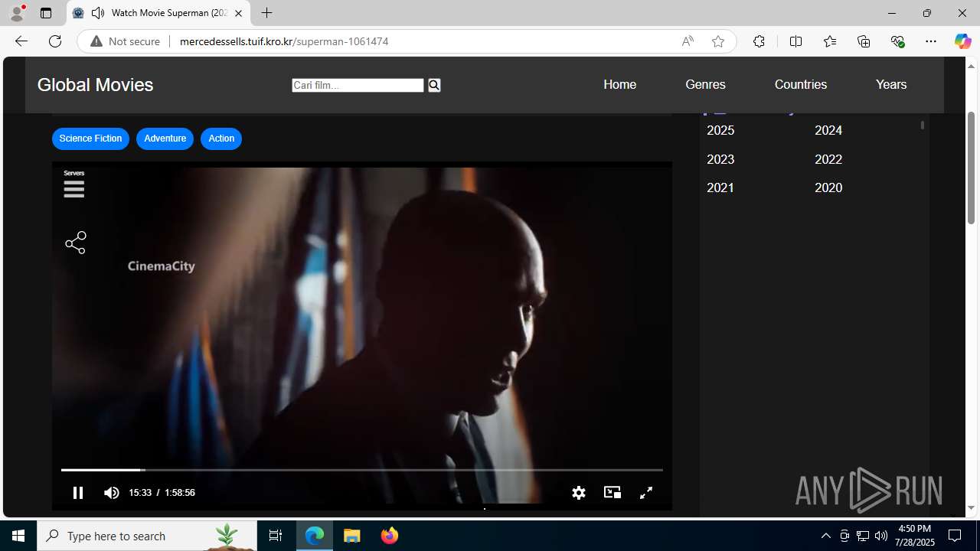The height and width of the screenshot is (551, 980).
Task: Open File Explorer from the taskbar
Action: [352, 536]
